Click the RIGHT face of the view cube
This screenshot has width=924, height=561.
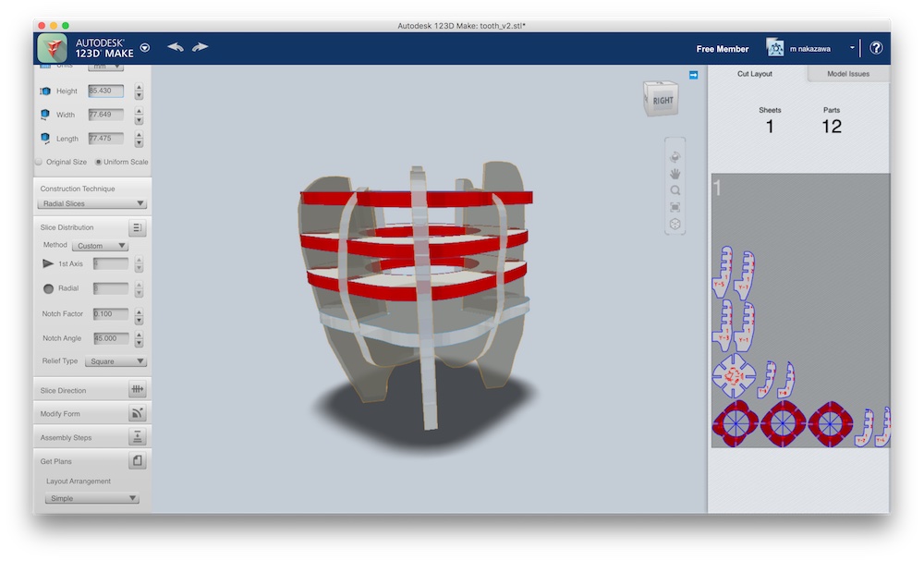(663, 101)
